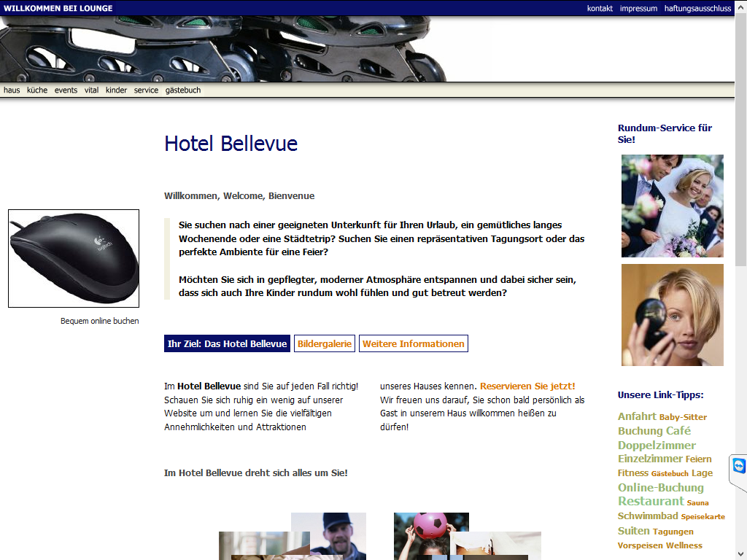This screenshot has height=560, width=747.
Task: Click the 'Reservieren Sie jetzt!' link
Action: (527, 386)
